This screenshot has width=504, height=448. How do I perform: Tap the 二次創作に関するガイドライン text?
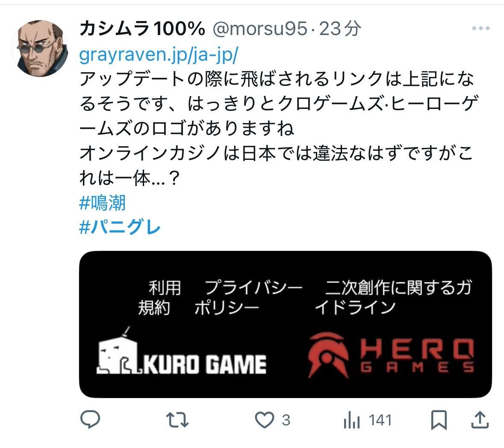pos(393,298)
